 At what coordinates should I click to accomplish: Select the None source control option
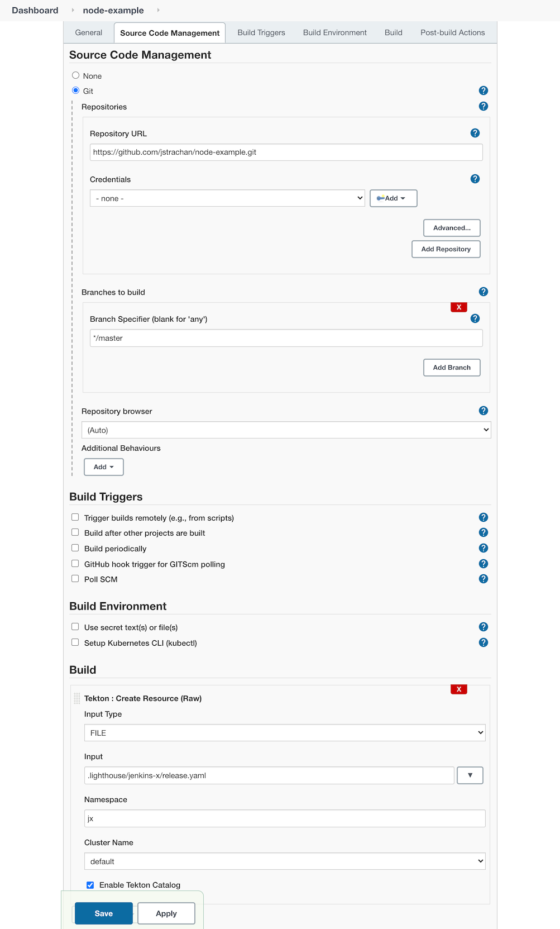76,75
